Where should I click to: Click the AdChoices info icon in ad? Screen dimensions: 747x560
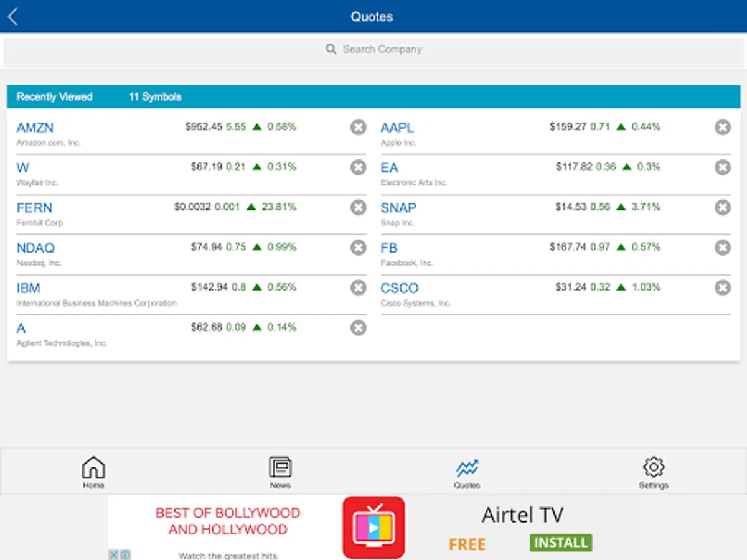click(125, 554)
